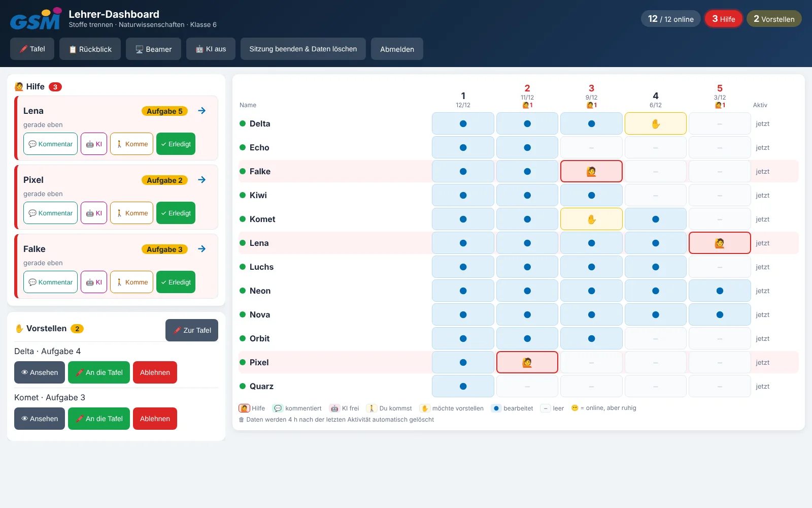Click student name Quarz in the table
The width and height of the screenshot is (812, 508).
261,386
